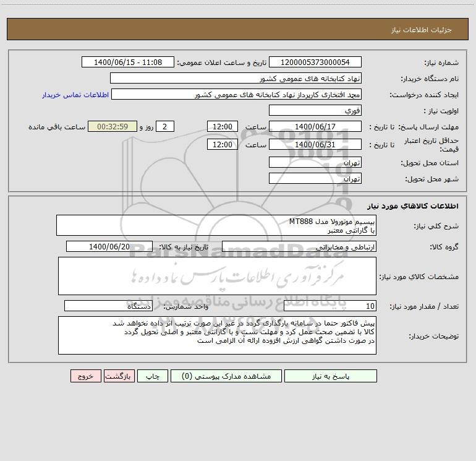Screen dimensions: 476x461
Task: Click the ساعت باقی مانده text
Action: click(57, 127)
